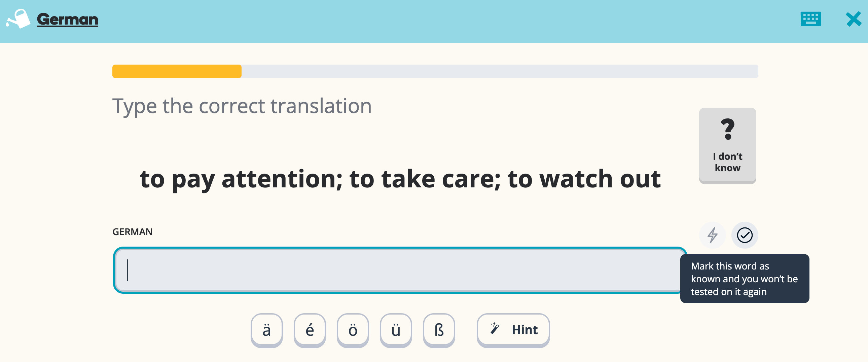The image size is (868, 362).
Task: Click the English prompt phrase text
Action: coord(400,179)
